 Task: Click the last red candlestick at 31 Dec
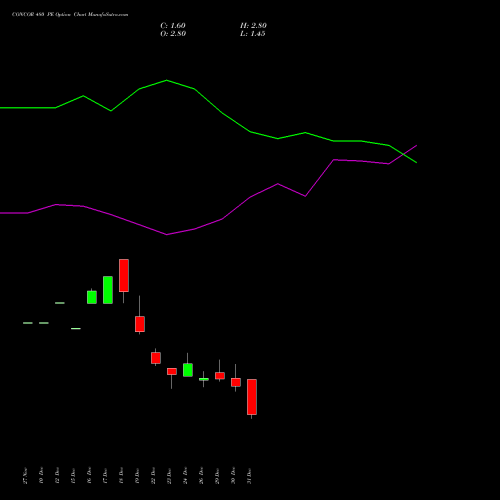tap(252, 397)
